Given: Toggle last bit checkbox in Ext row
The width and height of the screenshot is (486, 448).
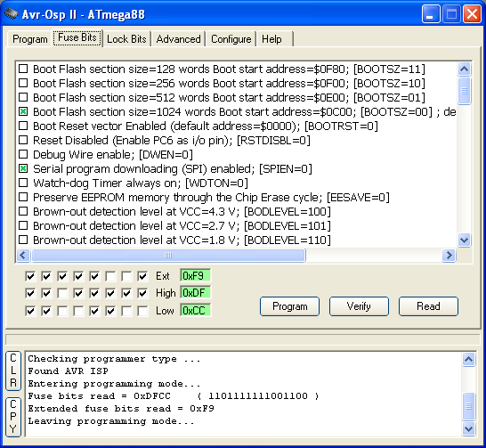Looking at the screenshot, I should point(142,276).
